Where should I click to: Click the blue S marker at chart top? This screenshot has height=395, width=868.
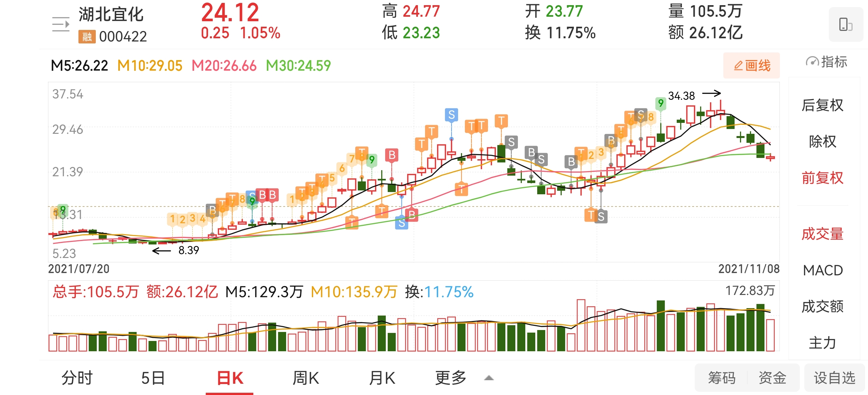coord(451,115)
